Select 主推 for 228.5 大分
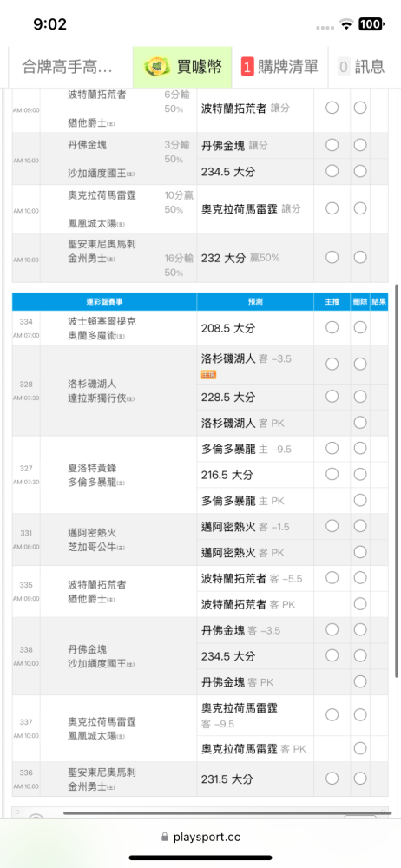 click(332, 397)
